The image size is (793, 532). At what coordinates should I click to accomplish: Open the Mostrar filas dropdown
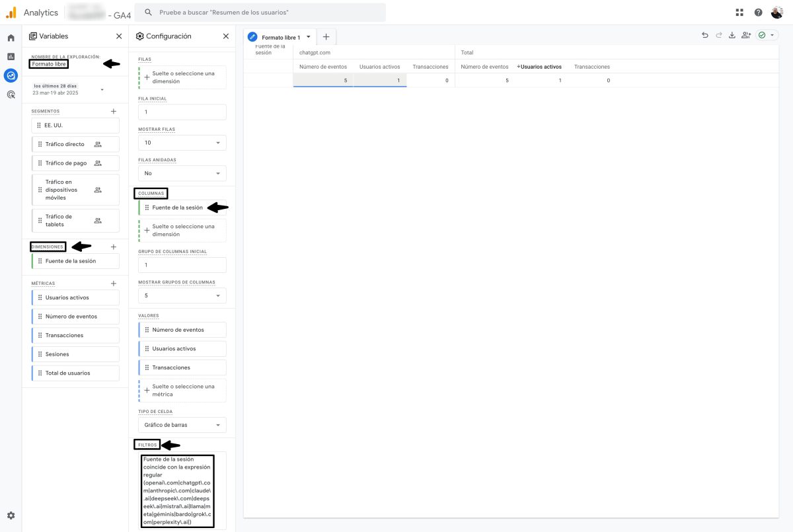tap(182, 143)
